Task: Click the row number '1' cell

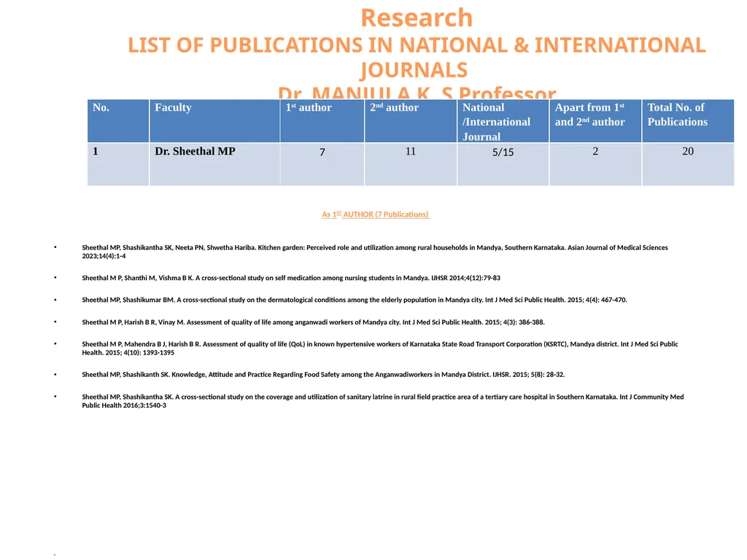Action: 118,164
